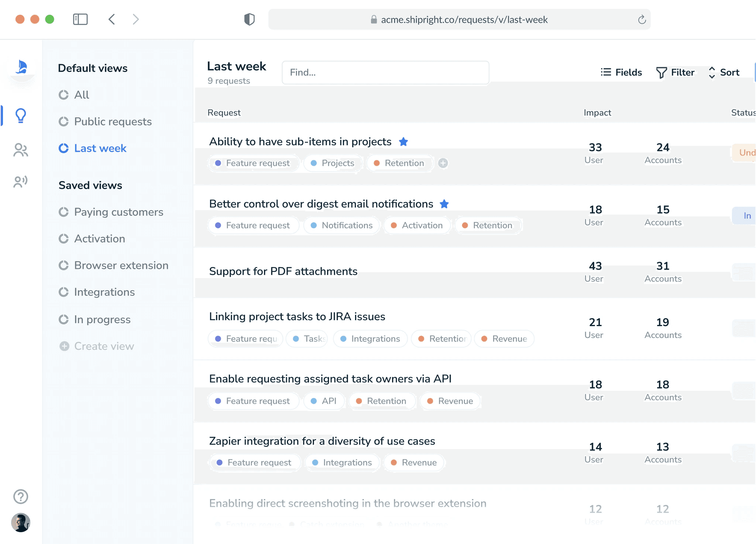Focus the Find search field

tap(385, 72)
